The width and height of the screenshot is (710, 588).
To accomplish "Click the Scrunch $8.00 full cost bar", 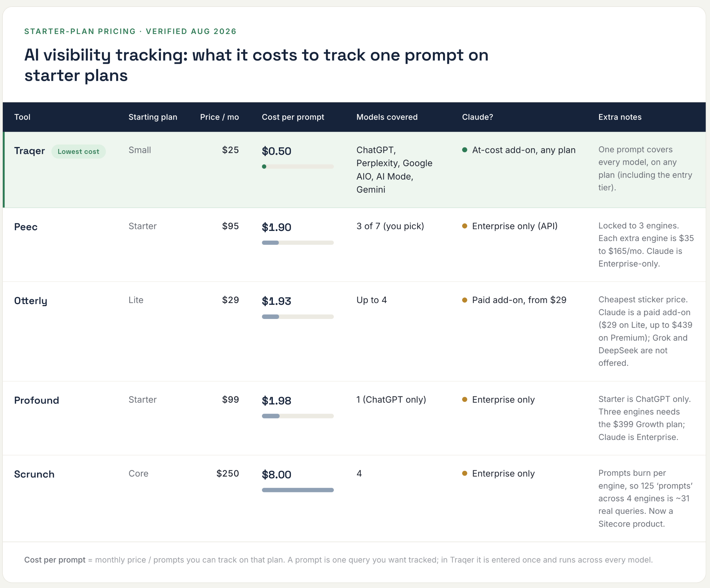I will coord(298,490).
